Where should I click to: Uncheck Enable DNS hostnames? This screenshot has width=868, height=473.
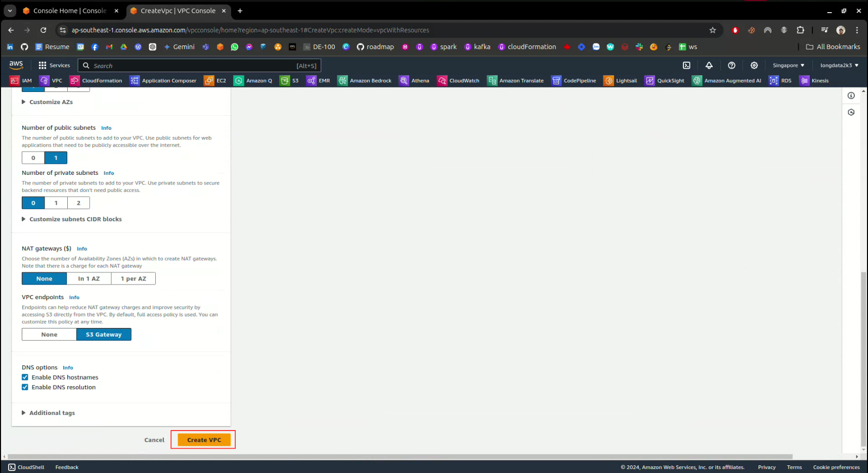tap(25, 377)
